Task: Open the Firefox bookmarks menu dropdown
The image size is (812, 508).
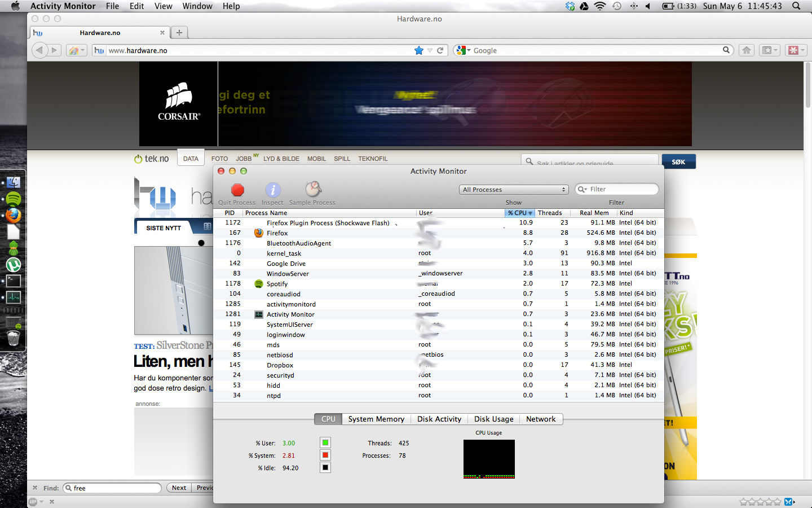Action: (x=769, y=50)
